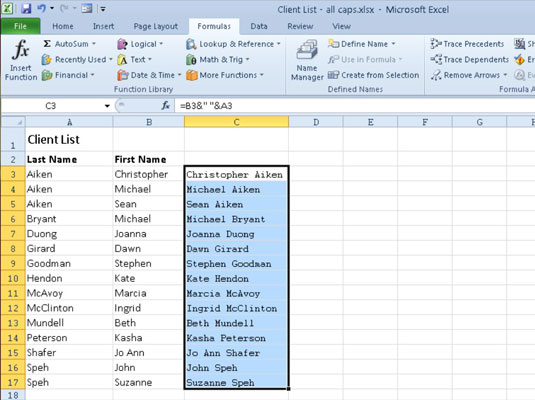Click the Excel application icon in title bar
The image size is (535, 400).
(8, 8)
